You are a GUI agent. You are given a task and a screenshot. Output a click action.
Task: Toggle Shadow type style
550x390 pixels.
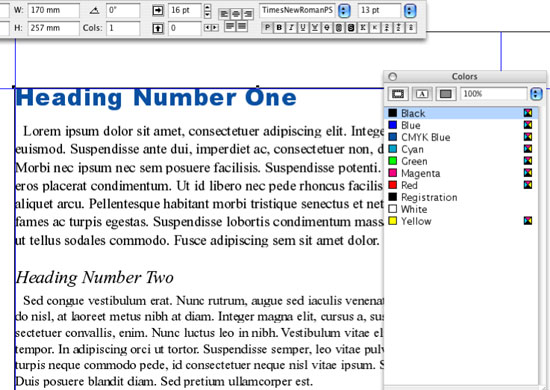[x=350, y=27]
